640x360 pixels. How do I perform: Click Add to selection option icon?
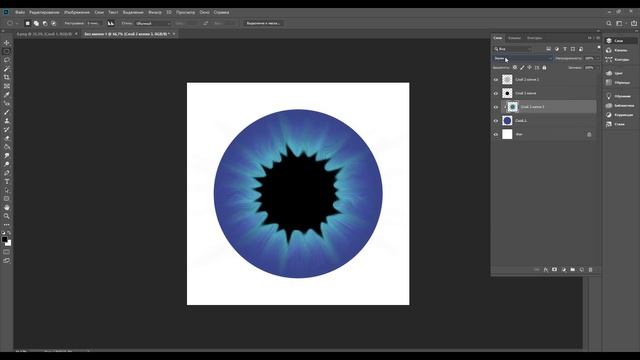36,23
